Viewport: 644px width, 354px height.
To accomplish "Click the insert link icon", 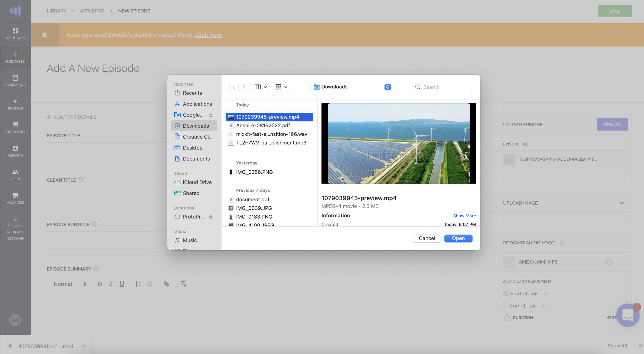I will click(166, 284).
